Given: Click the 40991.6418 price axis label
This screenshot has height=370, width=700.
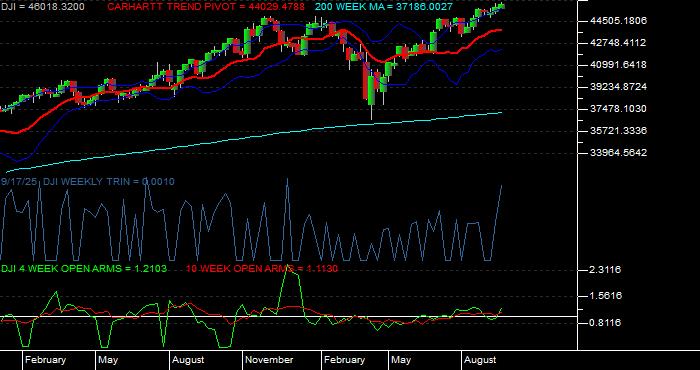Looking at the screenshot, I should pos(618,65).
